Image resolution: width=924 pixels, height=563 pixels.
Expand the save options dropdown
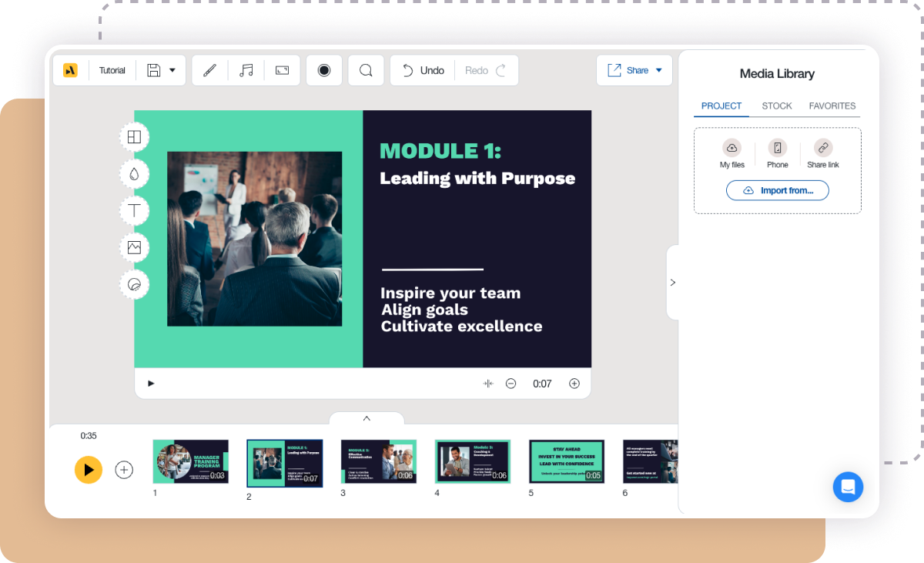point(172,70)
